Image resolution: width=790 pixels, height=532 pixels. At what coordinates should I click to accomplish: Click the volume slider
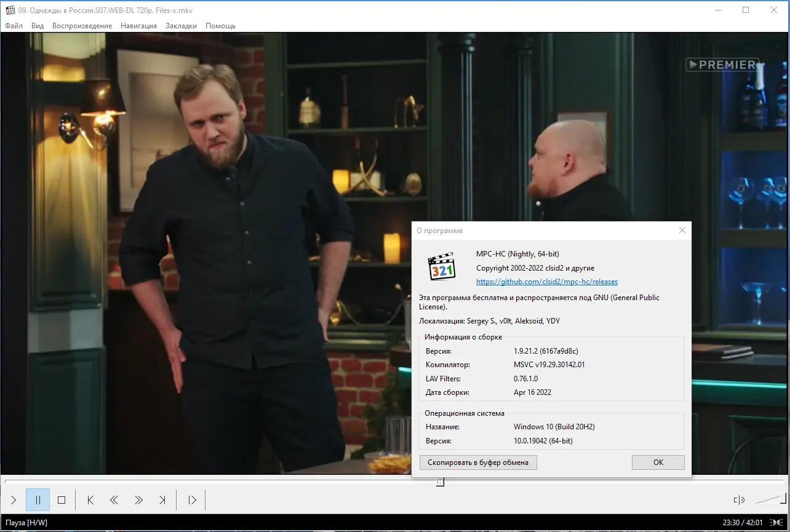coord(770,499)
